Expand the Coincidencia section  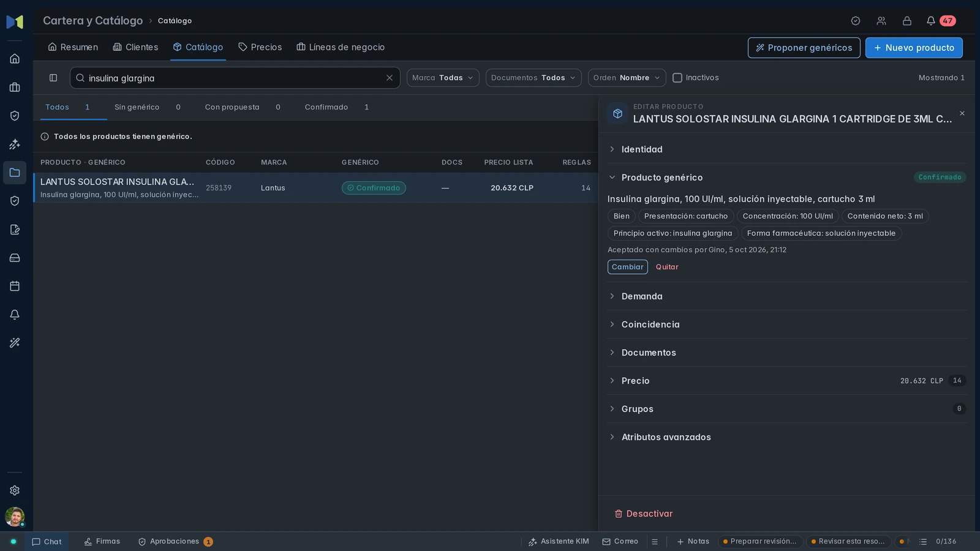click(786, 324)
